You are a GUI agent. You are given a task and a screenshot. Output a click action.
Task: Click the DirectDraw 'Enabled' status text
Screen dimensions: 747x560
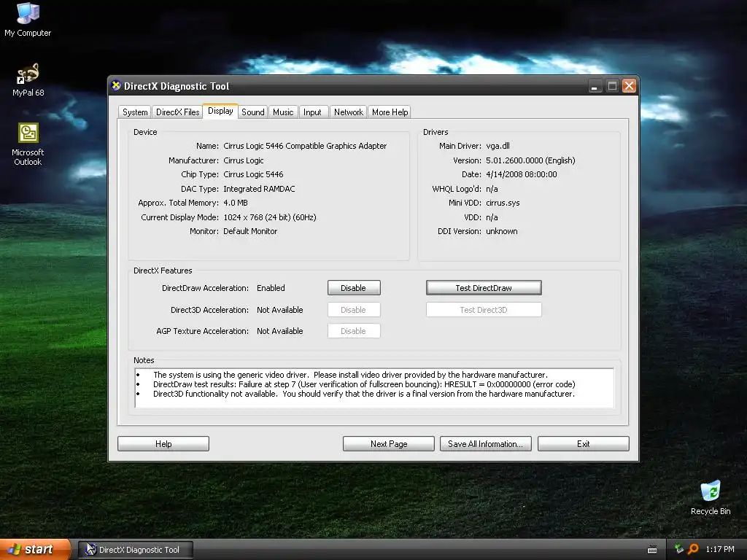[271, 287]
